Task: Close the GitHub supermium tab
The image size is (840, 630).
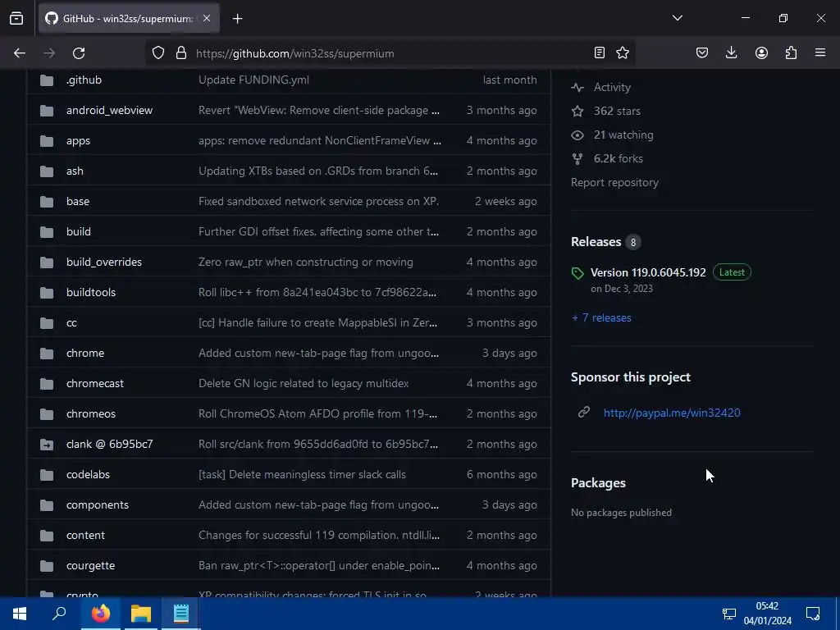Action: [x=207, y=18]
